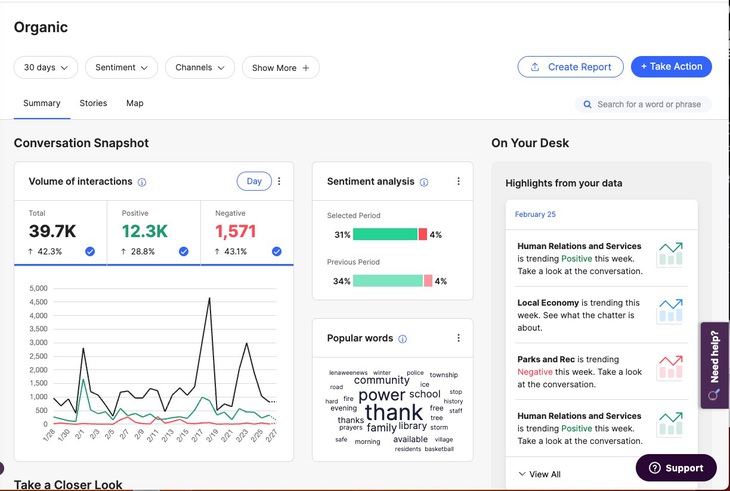Viewport: 730px width, 491px height.
Task: Toggle the Negative series checkmark
Action: coord(277,251)
